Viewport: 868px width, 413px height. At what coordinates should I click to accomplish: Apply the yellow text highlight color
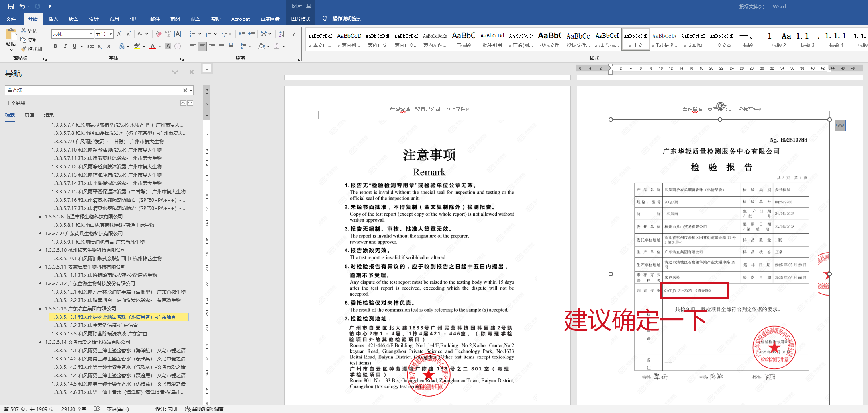tap(137, 46)
